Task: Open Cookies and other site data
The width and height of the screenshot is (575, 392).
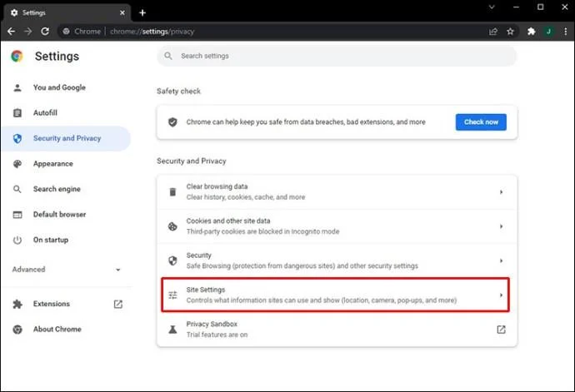Action: point(337,226)
